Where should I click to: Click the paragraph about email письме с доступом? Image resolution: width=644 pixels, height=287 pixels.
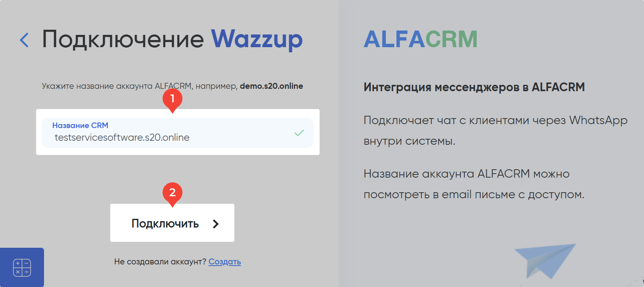[474, 184]
